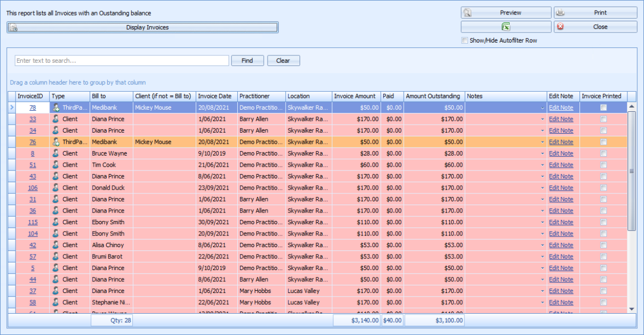Open the Notes dropdown for invoice 33

[x=543, y=119]
